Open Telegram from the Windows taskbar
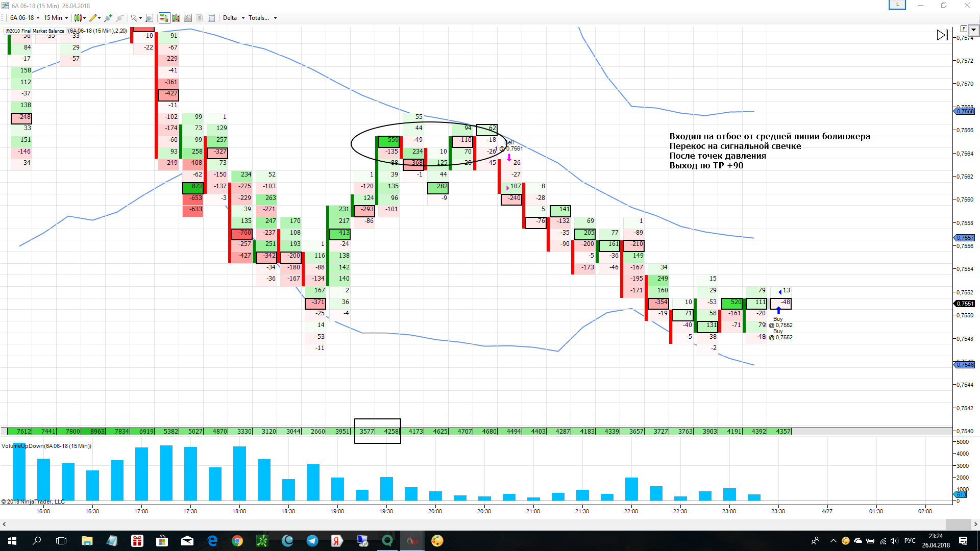Viewport: 980px width, 551px height. tap(312, 541)
